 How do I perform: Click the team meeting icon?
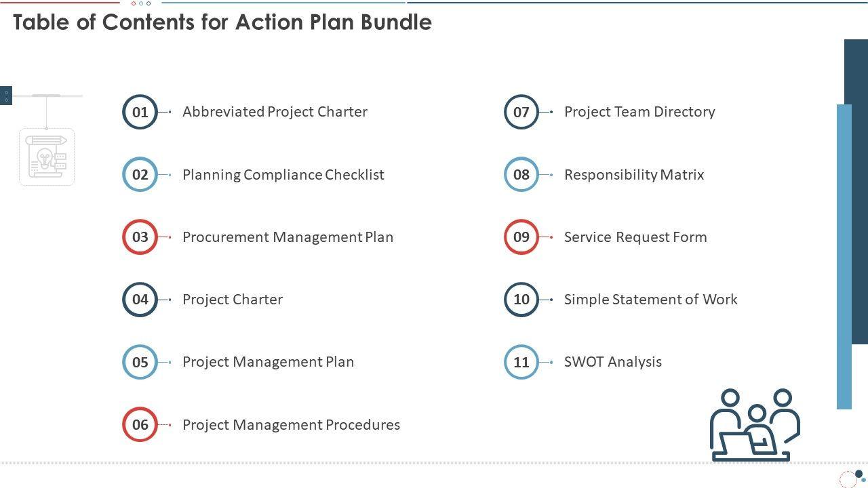[755, 426]
